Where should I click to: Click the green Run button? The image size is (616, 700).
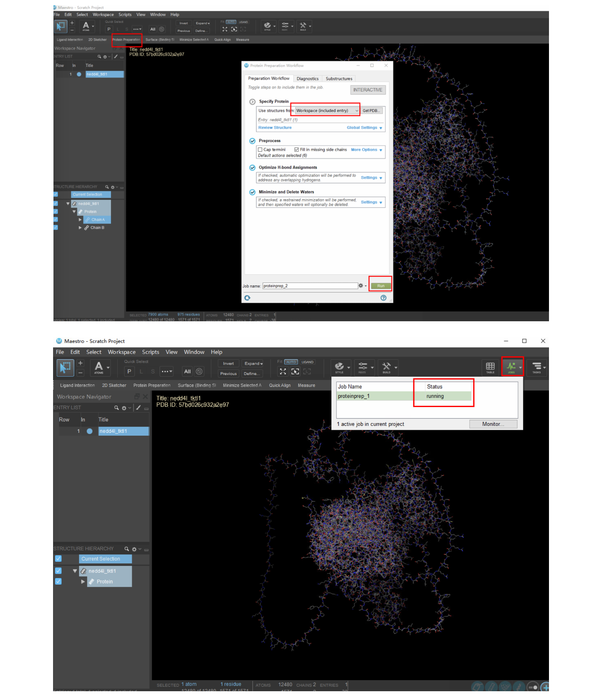[x=381, y=286]
